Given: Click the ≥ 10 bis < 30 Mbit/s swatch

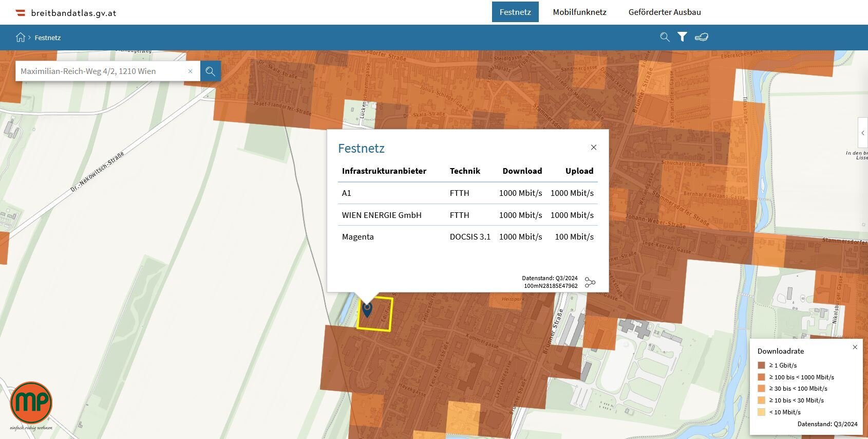Looking at the screenshot, I should coord(761,400).
